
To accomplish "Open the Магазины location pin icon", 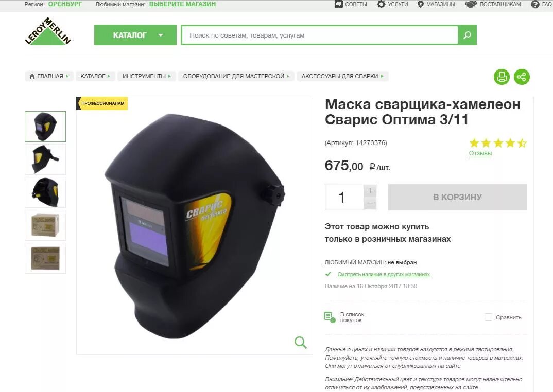I will pos(420,4).
